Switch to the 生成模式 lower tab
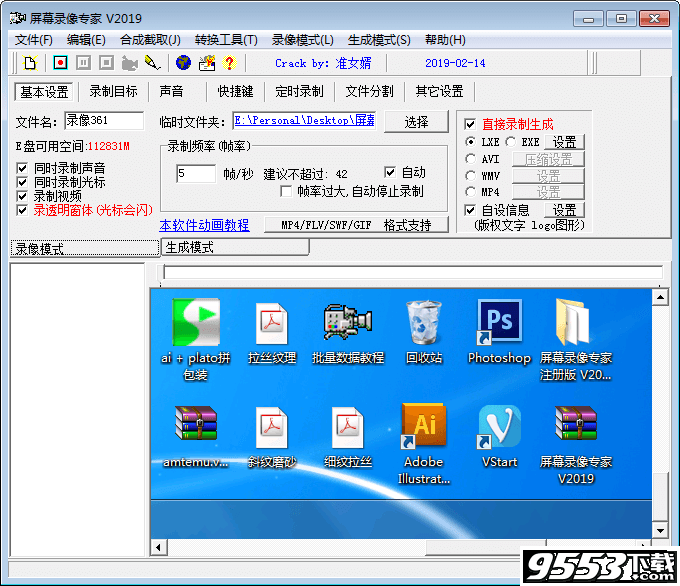Viewport: 680px width, 586px height. pos(235,247)
